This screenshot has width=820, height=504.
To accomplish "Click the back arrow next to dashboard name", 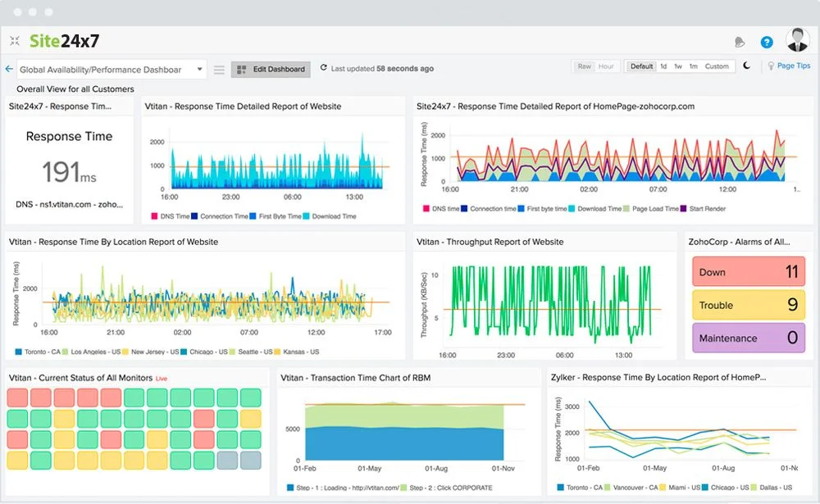I will 9,69.
